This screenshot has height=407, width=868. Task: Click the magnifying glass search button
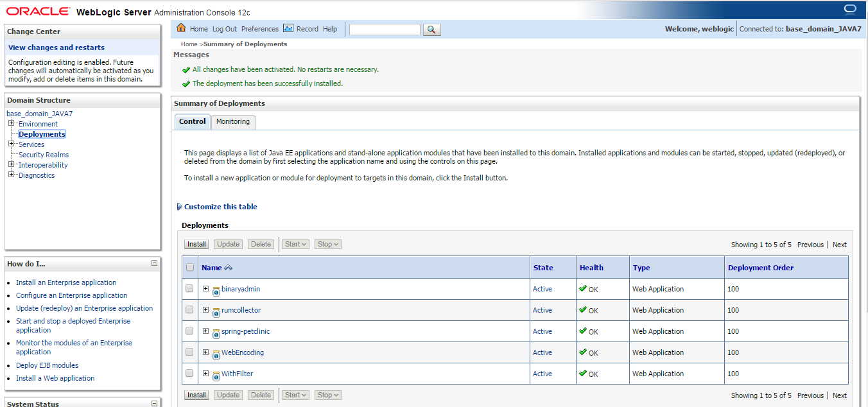pyautogui.click(x=432, y=30)
